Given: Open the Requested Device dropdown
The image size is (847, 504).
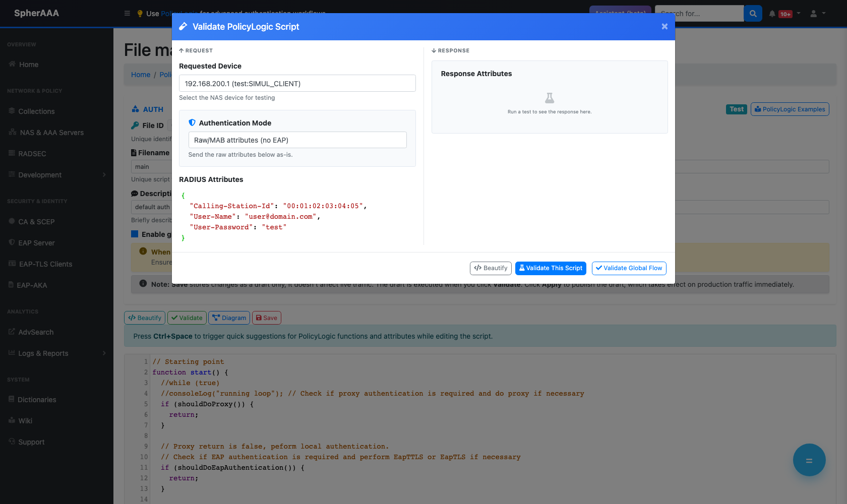Looking at the screenshot, I should coord(297,83).
